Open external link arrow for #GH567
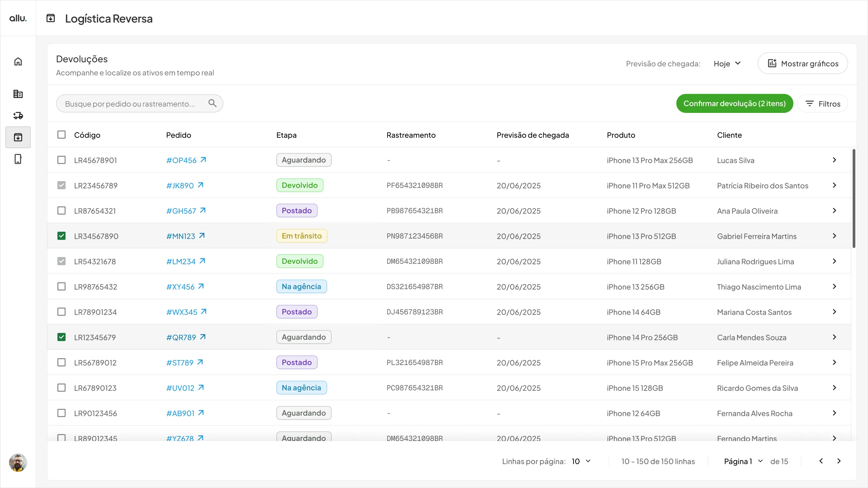868x488 pixels. coord(203,210)
